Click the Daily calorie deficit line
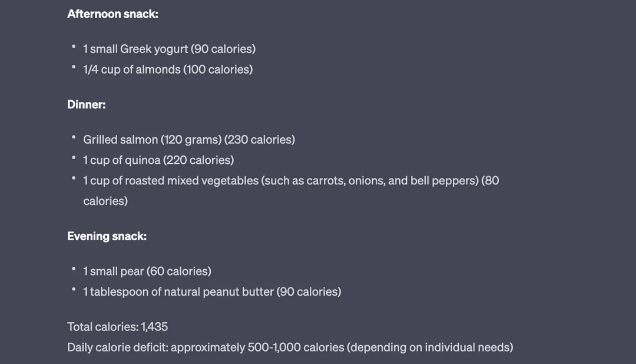Image resolution: width=636 pixels, height=364 pixels. (290, 348)
